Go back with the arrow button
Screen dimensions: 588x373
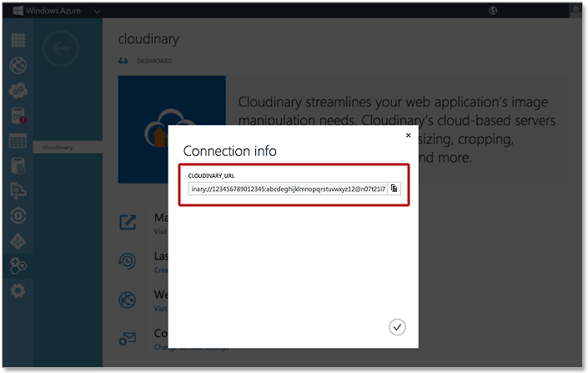click(x=61, y=48)
